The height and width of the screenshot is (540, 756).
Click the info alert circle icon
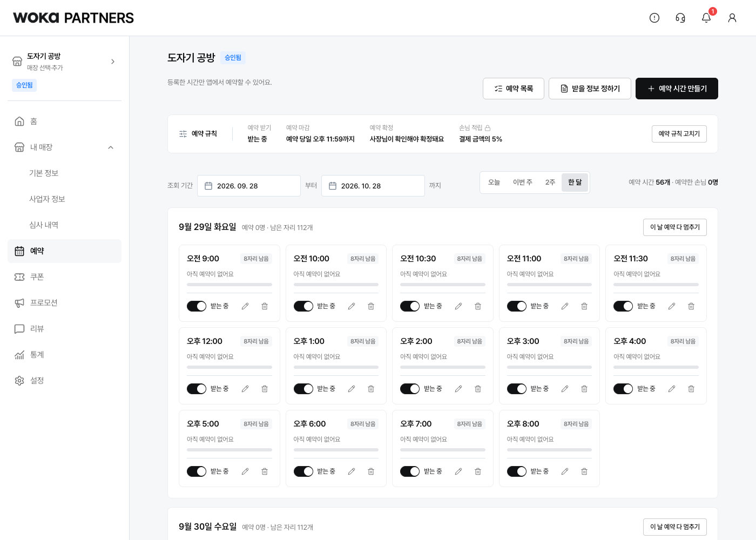[654, 18]
